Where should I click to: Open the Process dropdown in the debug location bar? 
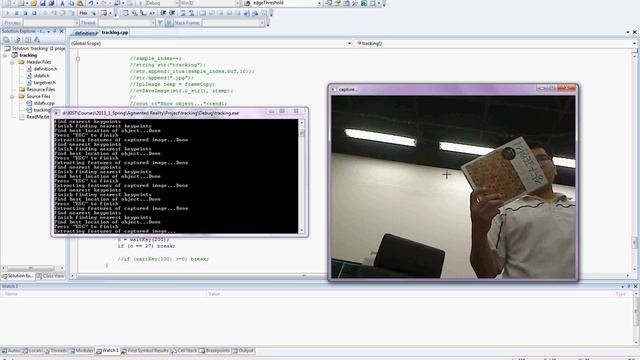click(x=51, y=23)
